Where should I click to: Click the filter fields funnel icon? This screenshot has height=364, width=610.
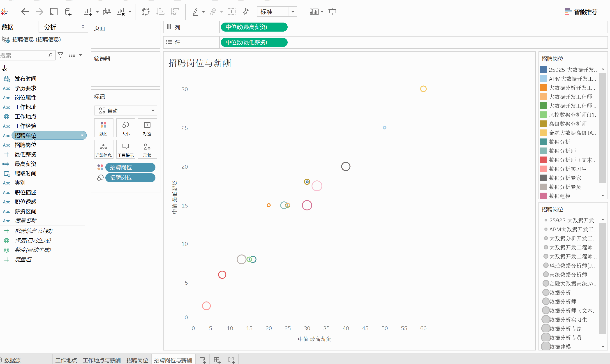[x=61, y=55]
